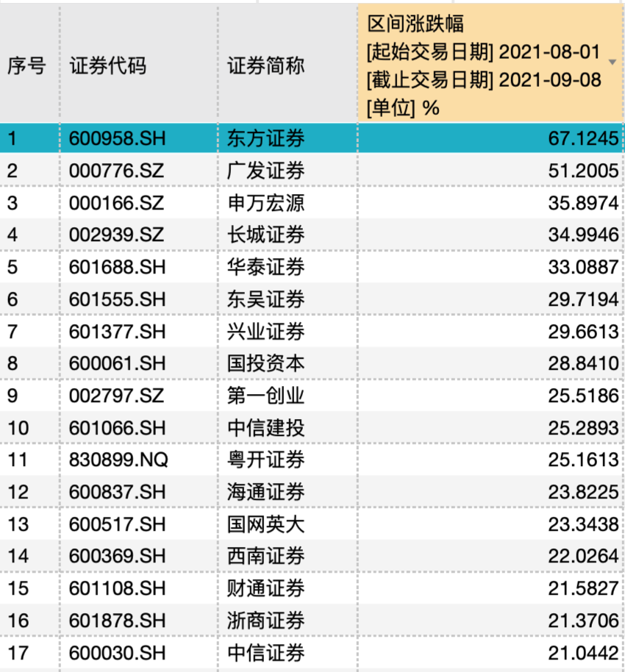Screen dimensions: 625x672
Task: Select the 粤开证券 name cell
Action: click(265, 460)
